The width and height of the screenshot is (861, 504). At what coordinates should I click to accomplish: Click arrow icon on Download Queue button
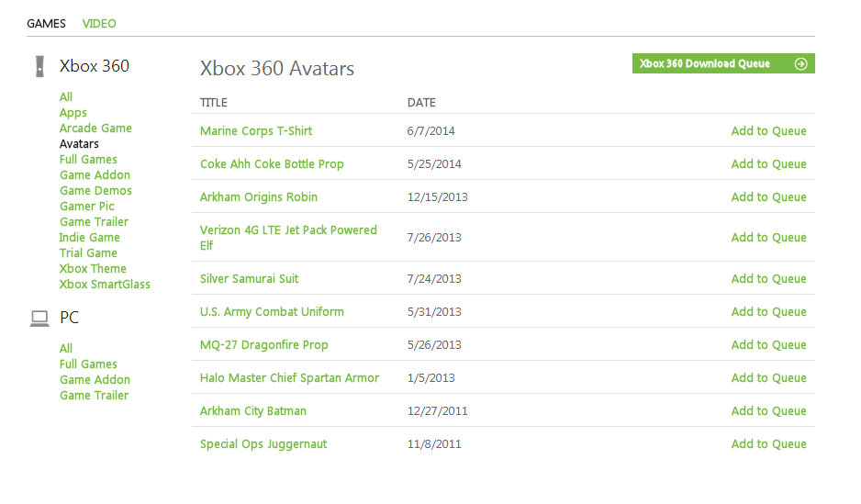click(800, 64)
